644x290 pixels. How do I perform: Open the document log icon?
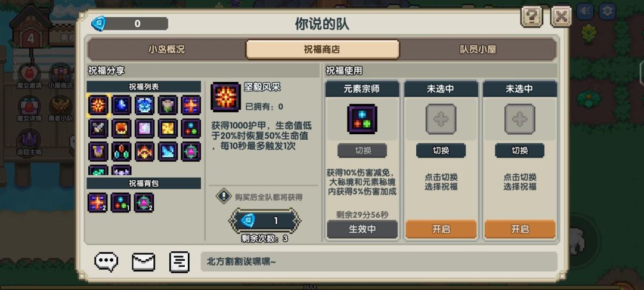179,262
